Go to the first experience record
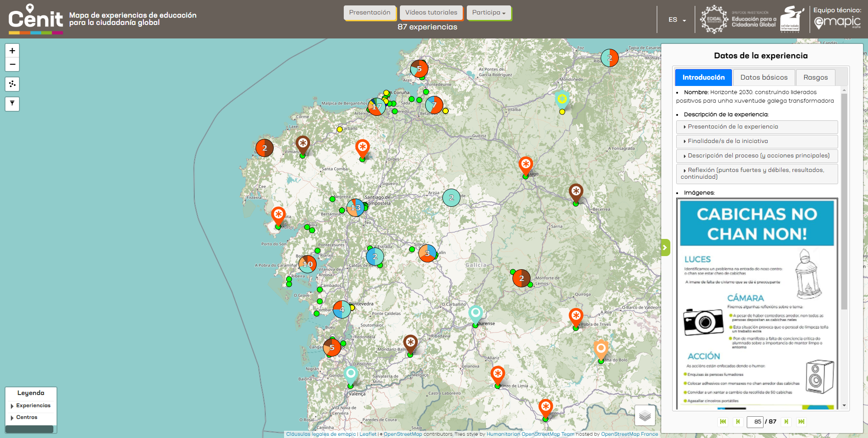This screenshot has width=868, height=438. point(723,422)
